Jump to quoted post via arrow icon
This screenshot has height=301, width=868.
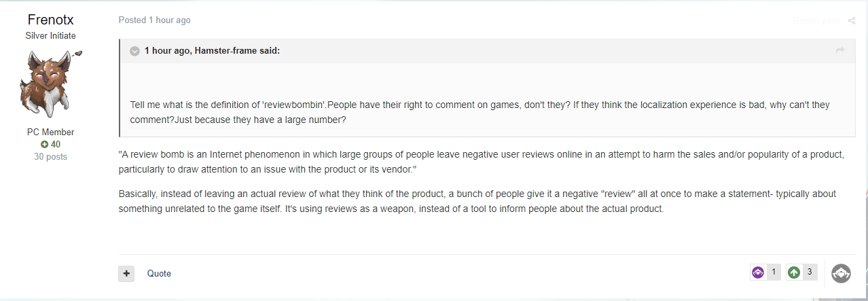840,51
